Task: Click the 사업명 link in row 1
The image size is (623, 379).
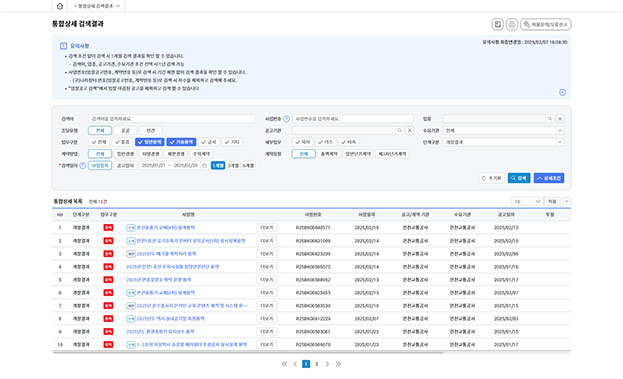Action: pyautogui.click(x=166, y=228)
